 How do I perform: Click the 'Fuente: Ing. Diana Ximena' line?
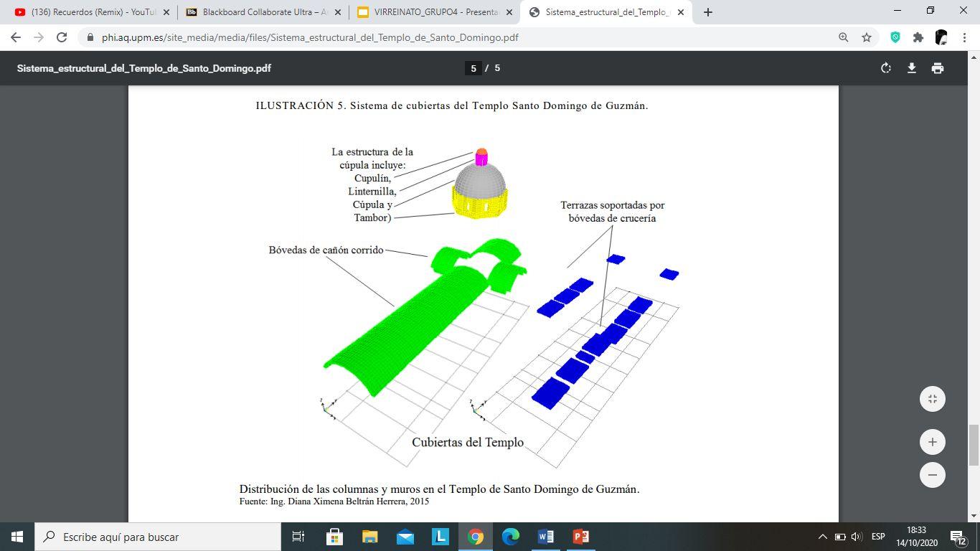click(x=334, y=501)
